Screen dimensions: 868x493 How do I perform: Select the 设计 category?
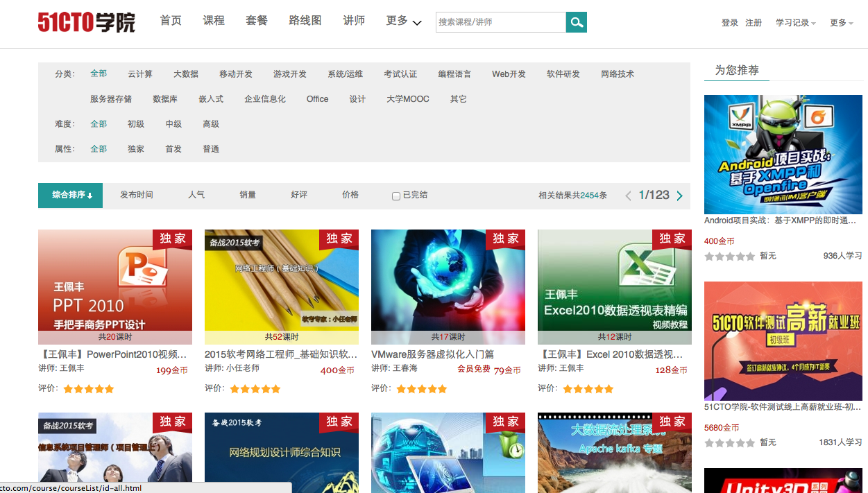357,99
